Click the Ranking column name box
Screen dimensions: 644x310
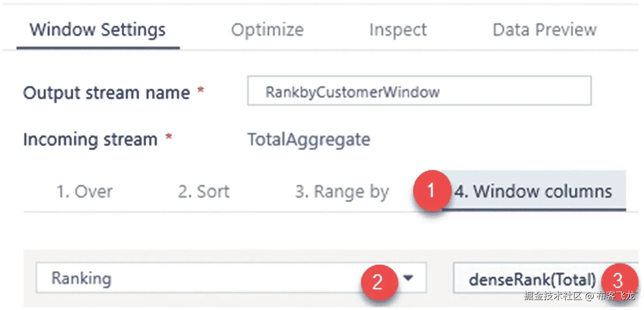coord(195,278)
